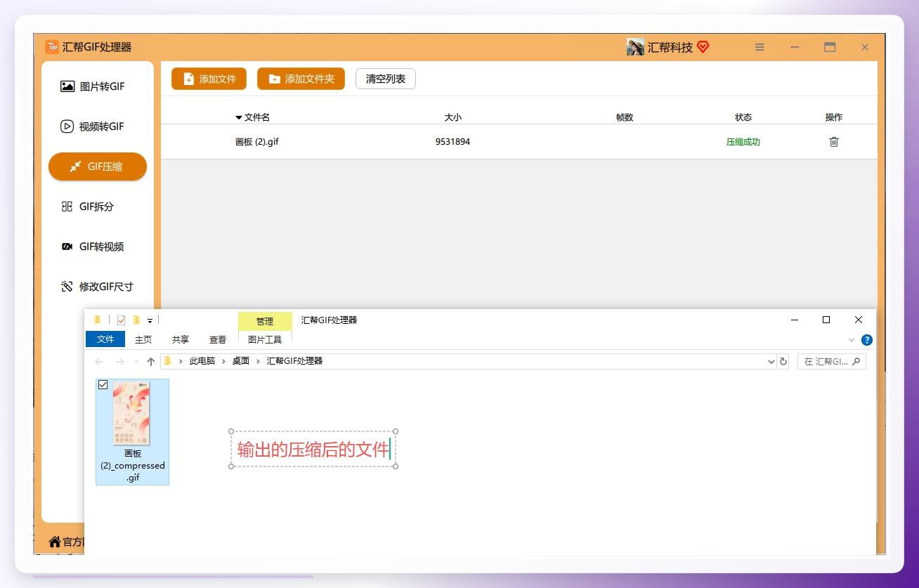Image resolution: width=919 pixels, height=588 pixels.
Task: Click the Explorer forward arrow
Action: [120, 362]
